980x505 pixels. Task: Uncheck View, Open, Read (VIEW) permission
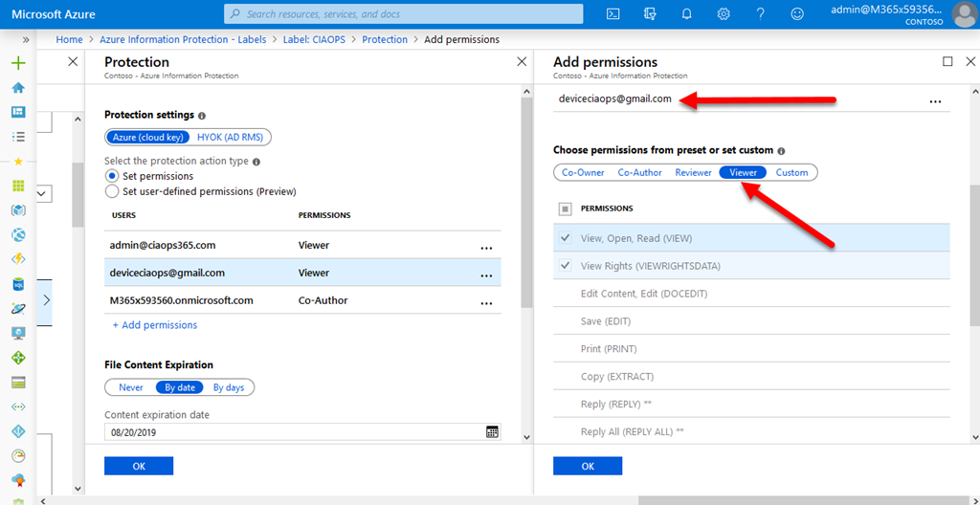coord(566,238)
